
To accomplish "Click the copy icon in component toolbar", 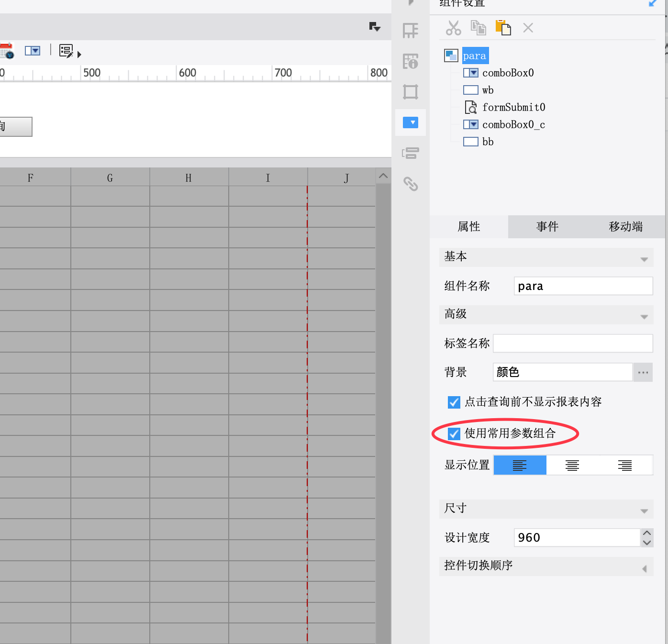I will [478, 28].
